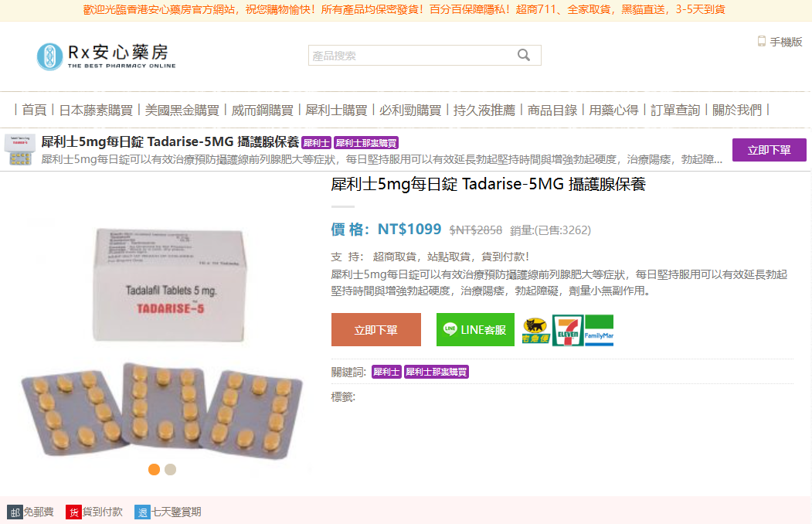Click the FamilyMart pickup icon
The image size is (812, 524).
point(600,330)
